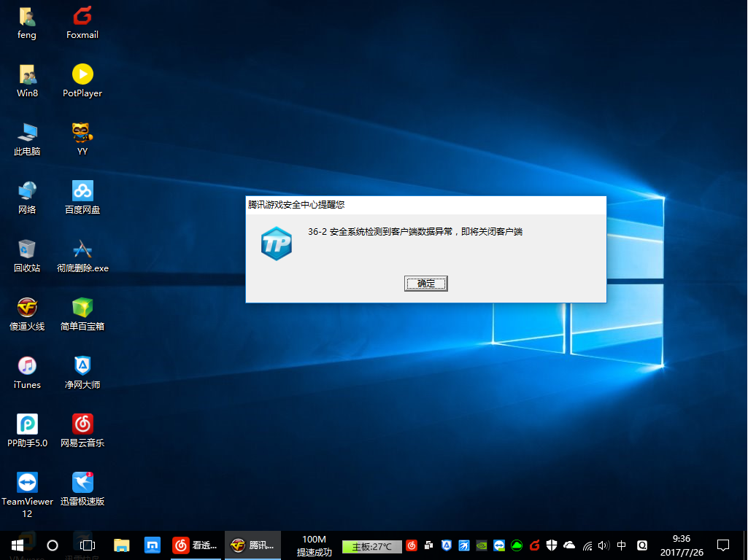The image size is (748, 560).
Task: Select the 傻逼火线 game desktop icon
Action: coord(27,314)
